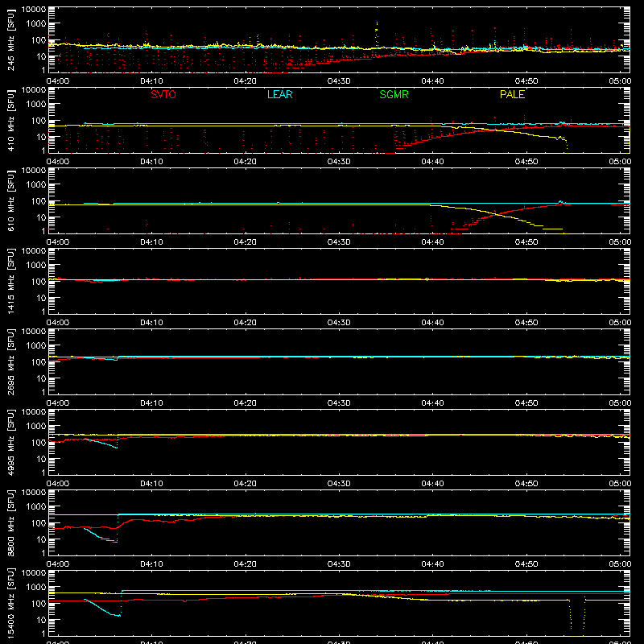Click the 04:10 tick label of the 245 MHz plot
Screen dimensions: 644x644
151,81
